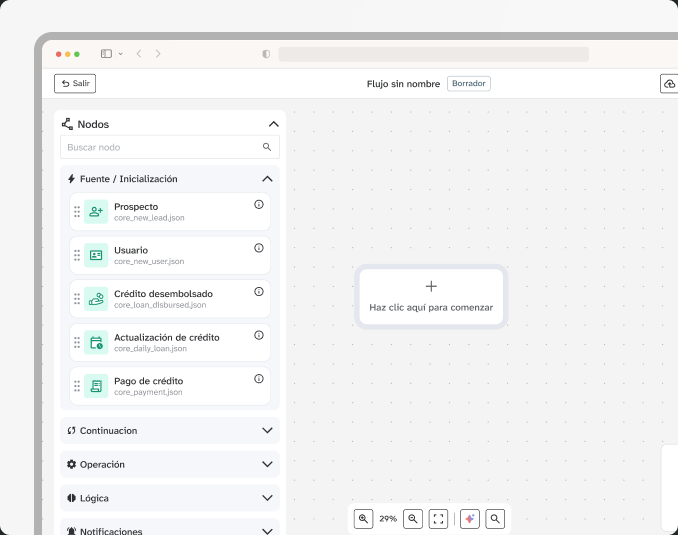Viewport: 678px width, 535px height.
Task: Open info for Pago de crédito node
Action: [x=259, y=379]
